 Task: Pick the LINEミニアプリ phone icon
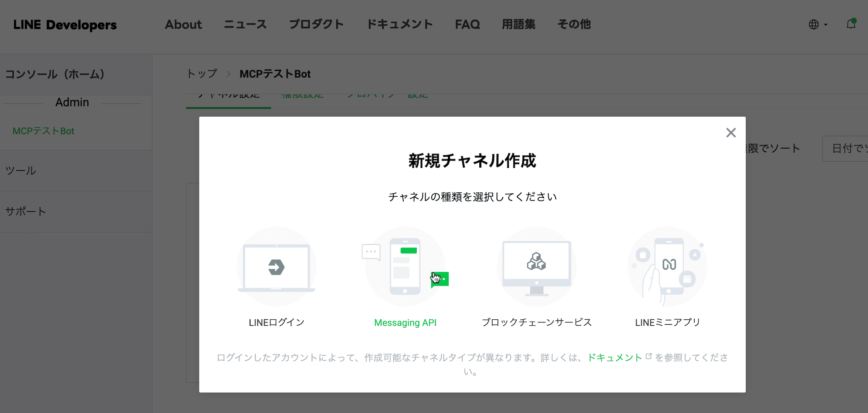tap(667, 267)
